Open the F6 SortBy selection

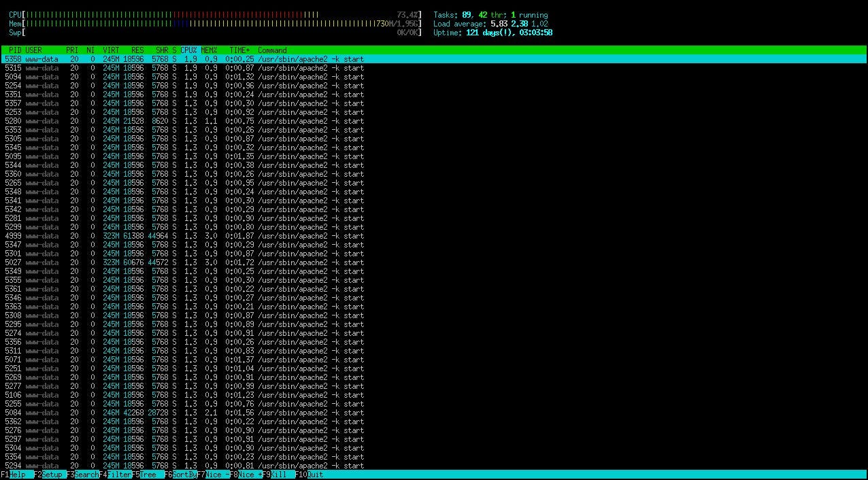pos(180,475)
